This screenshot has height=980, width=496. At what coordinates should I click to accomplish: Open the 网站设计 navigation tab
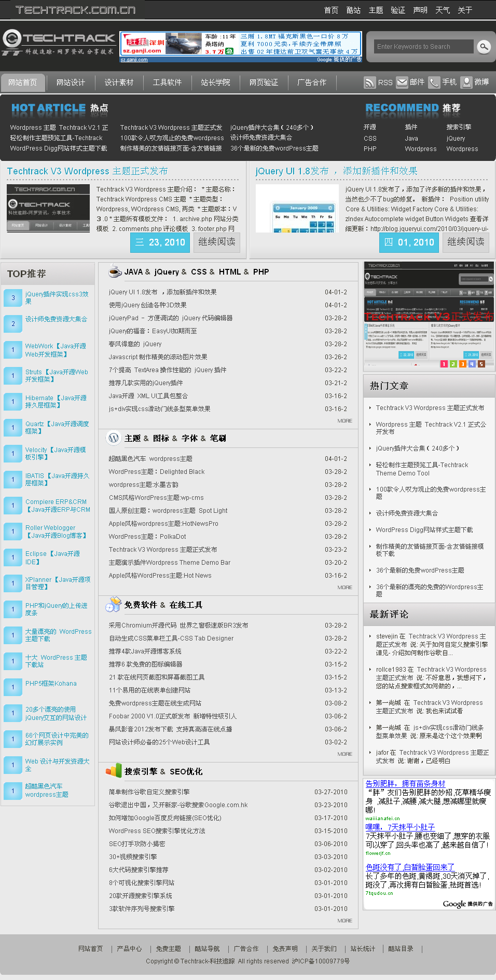click(x=71, y=83)
